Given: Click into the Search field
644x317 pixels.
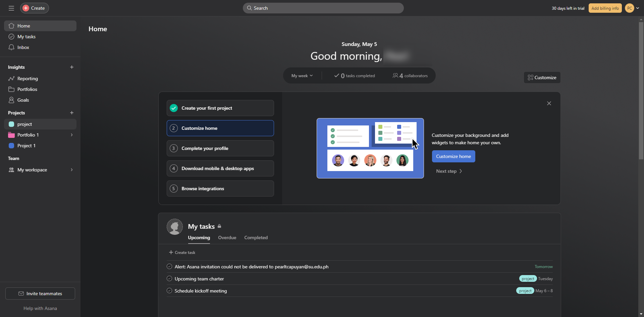Looking at the screenshot, I should click(323, 8).
